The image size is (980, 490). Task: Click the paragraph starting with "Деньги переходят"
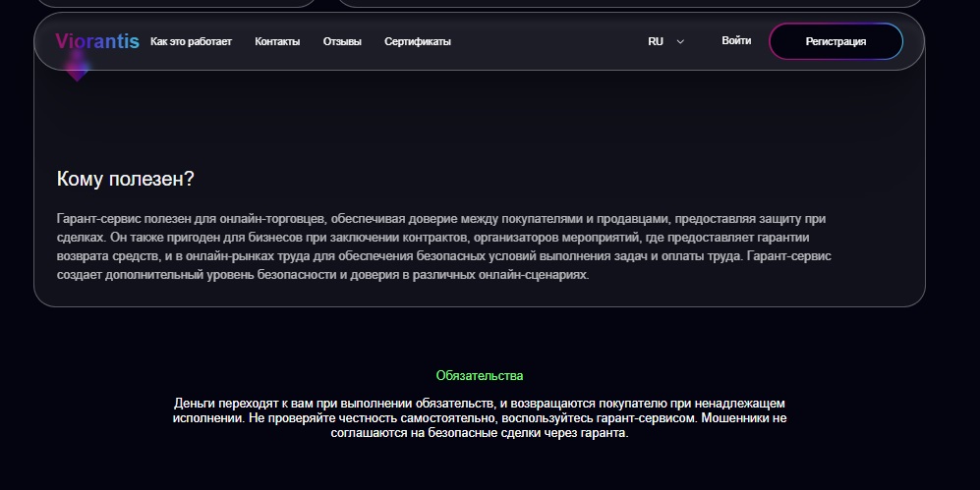click(x=480, y=418)
